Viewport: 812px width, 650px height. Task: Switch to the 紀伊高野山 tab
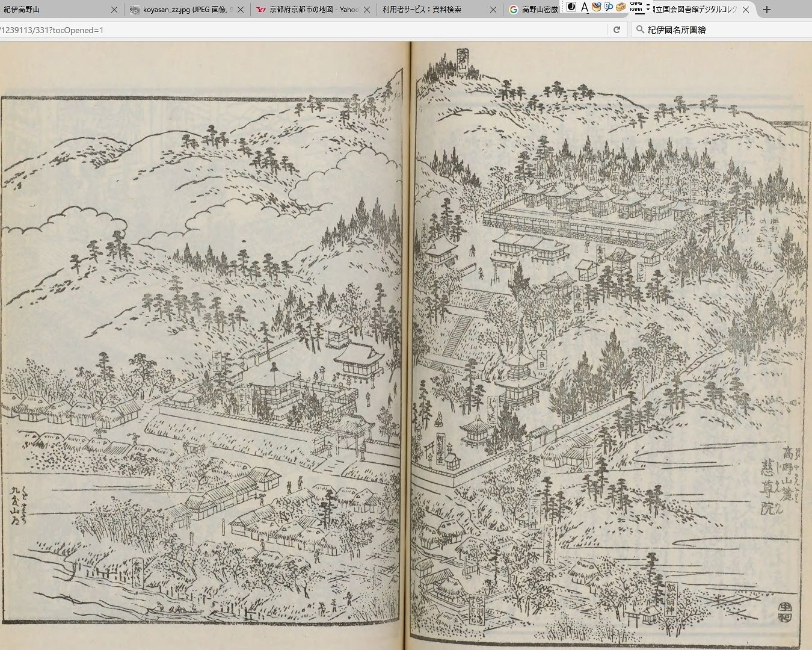tap(54, 10)
